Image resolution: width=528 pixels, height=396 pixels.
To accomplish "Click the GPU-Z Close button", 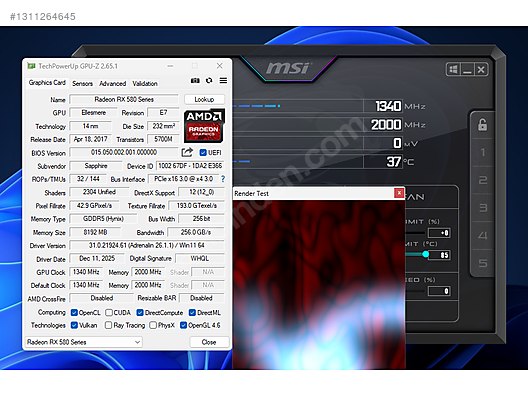I will (209, 342).
